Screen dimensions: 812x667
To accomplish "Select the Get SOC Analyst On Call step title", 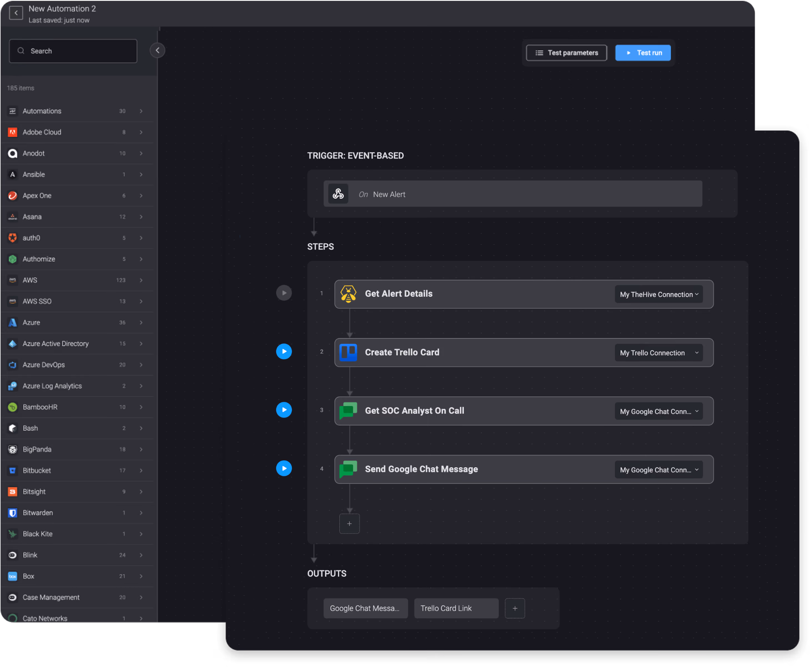I will (415, 411).
